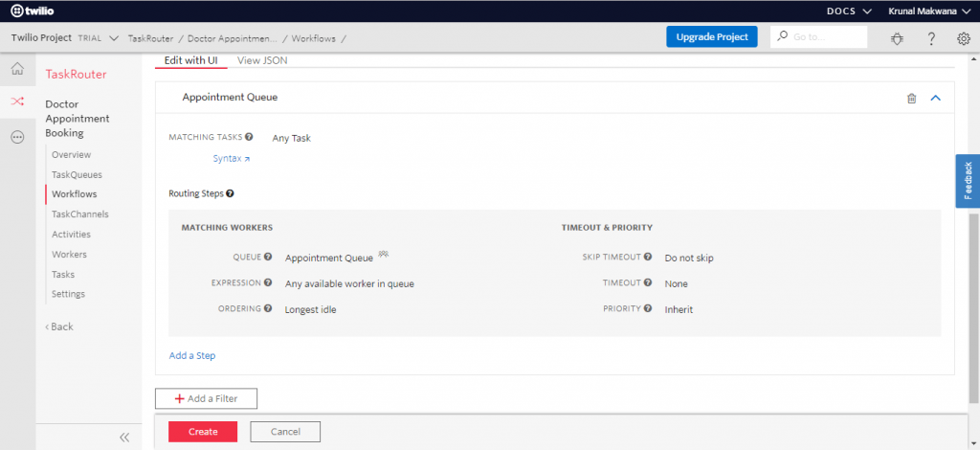
Task: Click the TaskRouter sidebar heading
Action: (77, 75)
